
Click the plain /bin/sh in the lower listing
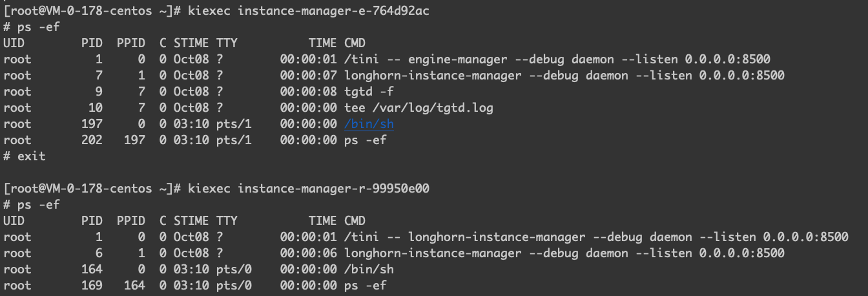point(369,270)
